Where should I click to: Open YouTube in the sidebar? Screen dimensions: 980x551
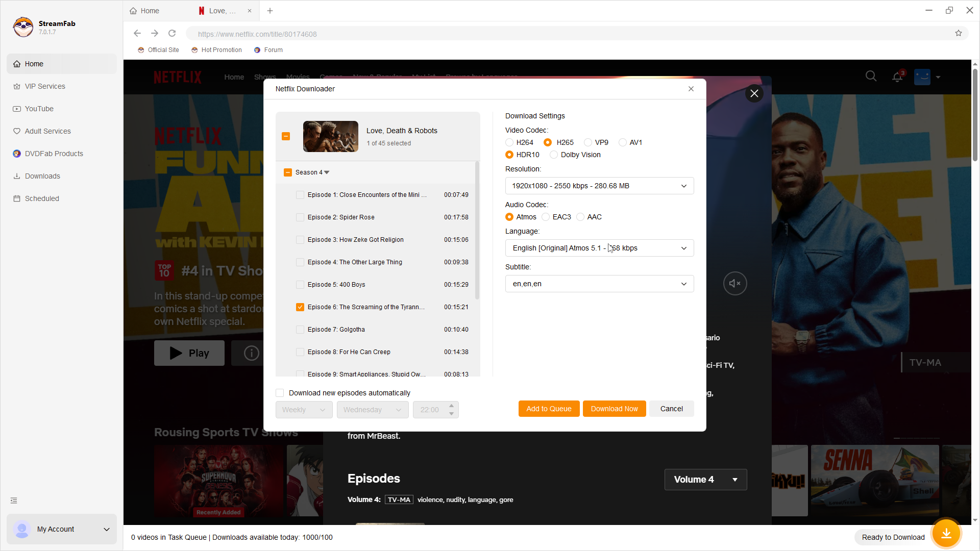[62, 109]
